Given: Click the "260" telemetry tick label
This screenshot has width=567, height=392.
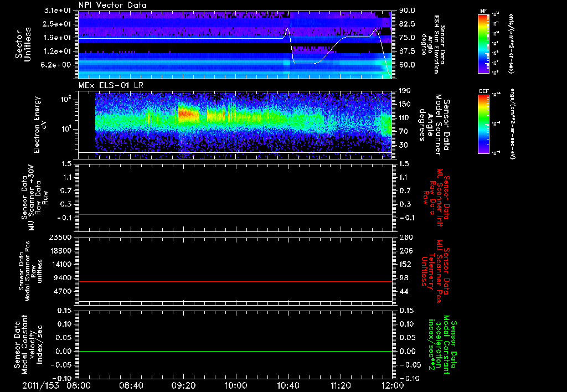Looking at the screenshot, I should point(405,238).
